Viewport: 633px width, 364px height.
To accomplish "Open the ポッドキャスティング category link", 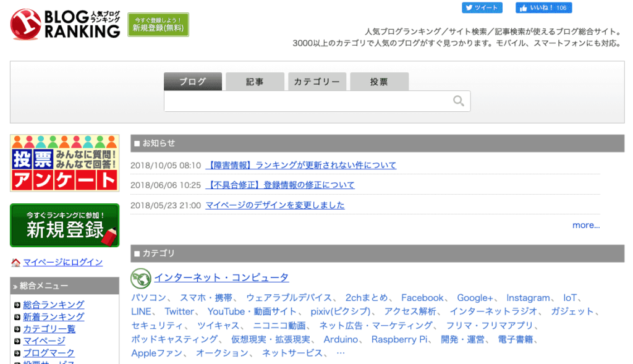I will (174, 339).
